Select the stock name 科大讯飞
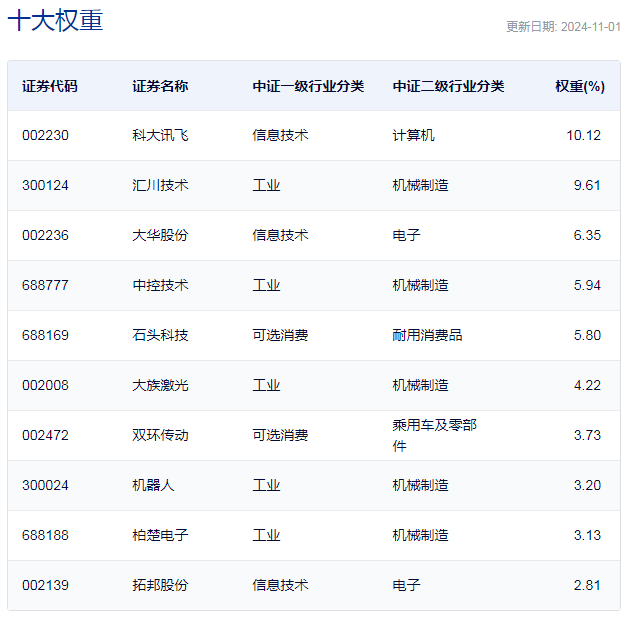This screenshot has height=618, width=627. coord(160,135)
